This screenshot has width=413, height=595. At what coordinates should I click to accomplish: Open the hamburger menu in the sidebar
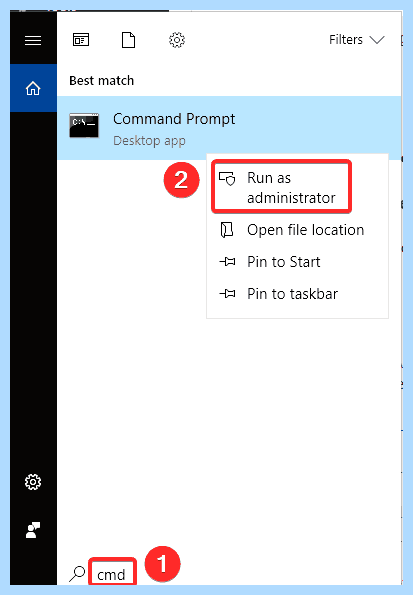coord(33,40)
